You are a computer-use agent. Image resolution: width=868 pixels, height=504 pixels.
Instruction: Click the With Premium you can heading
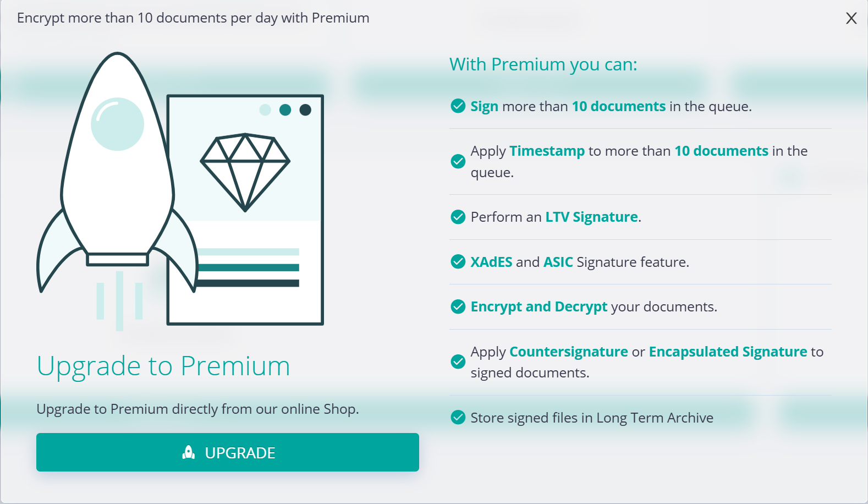[x=543, y=64]
